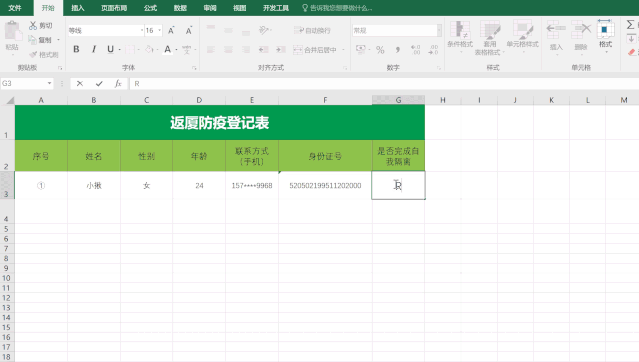
Task: Switch to the Insert tab
Action: click(x=77, y=8)
